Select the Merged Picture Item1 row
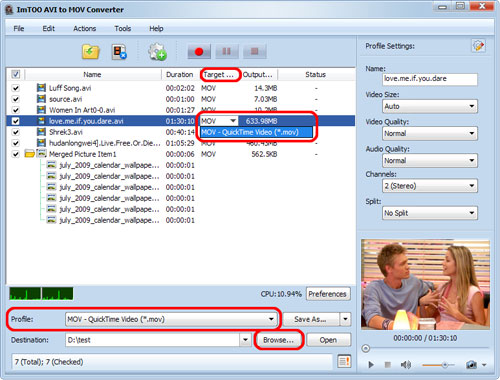This screenshot has height=380, width=500. [180, 154]
